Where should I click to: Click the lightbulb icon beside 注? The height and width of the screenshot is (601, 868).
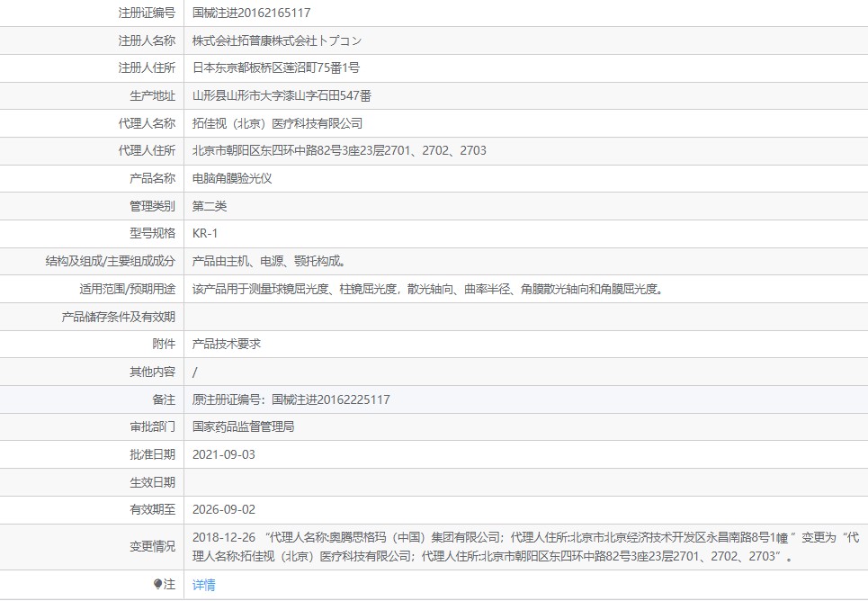[157, 584]
